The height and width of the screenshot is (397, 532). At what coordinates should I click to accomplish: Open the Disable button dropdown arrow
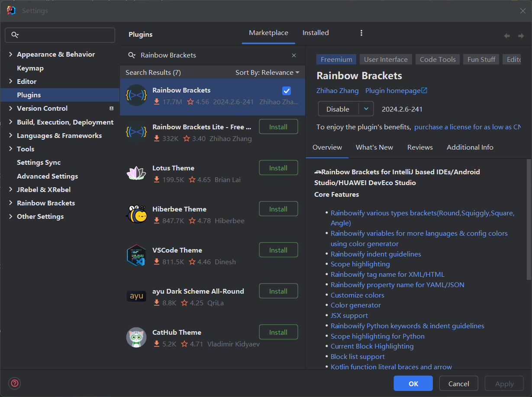pos(366,109)
